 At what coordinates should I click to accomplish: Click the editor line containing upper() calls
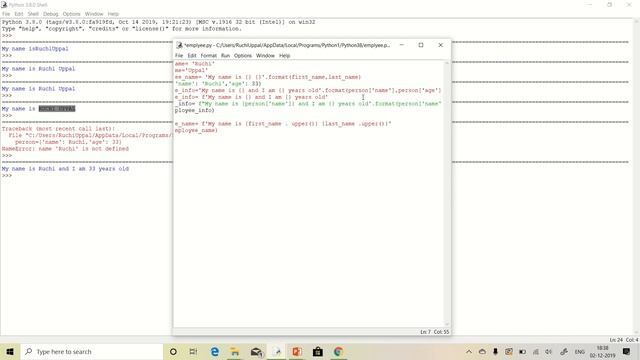pyautogui.click(x=283, y=124)
